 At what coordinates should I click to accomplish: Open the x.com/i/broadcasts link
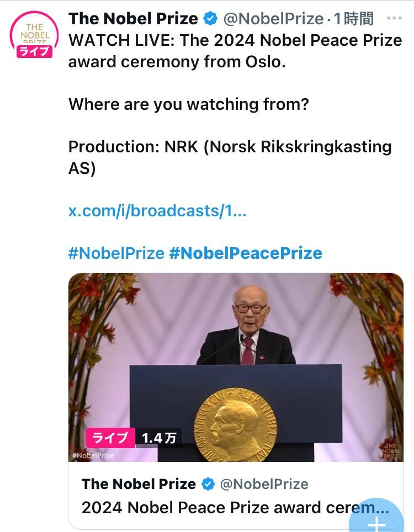click(x=157, y=211)
